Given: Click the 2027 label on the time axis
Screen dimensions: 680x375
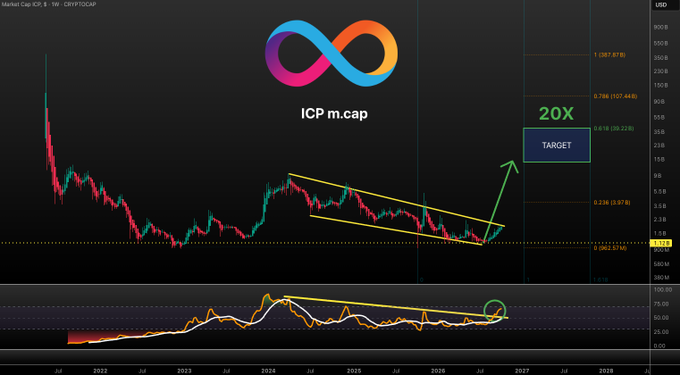Looking at the screenshot, I should click(x=523, y=371).
